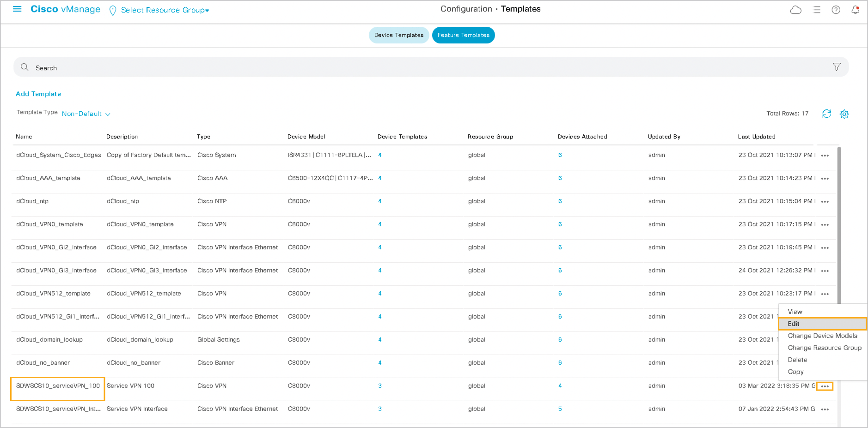Open devices attached count for dCloud_no_banner
The image size is (868, 428).
tap(560, 363)
